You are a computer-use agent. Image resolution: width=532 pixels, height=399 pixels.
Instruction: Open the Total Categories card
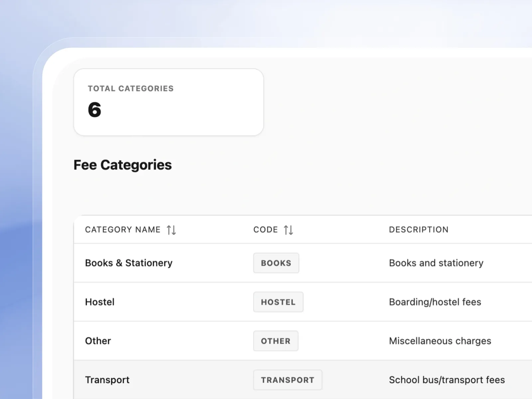coord(169,102)
